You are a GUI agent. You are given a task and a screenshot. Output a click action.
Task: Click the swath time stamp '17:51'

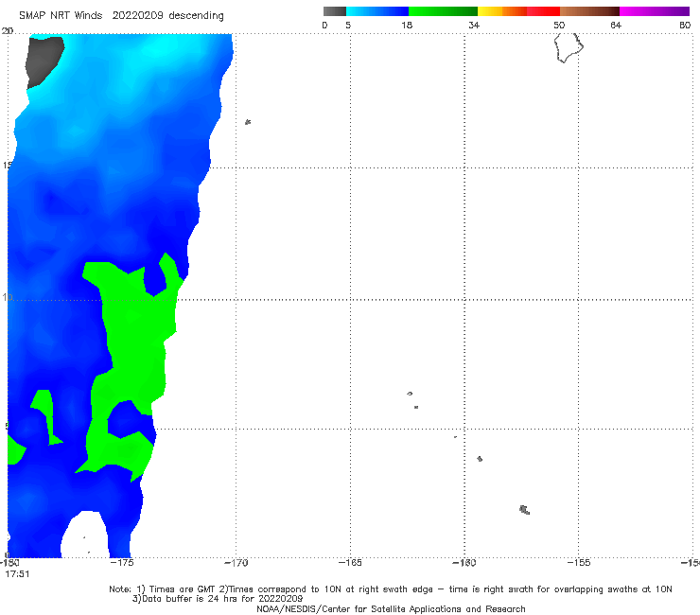pyautogui.click(x=17, y=574)
